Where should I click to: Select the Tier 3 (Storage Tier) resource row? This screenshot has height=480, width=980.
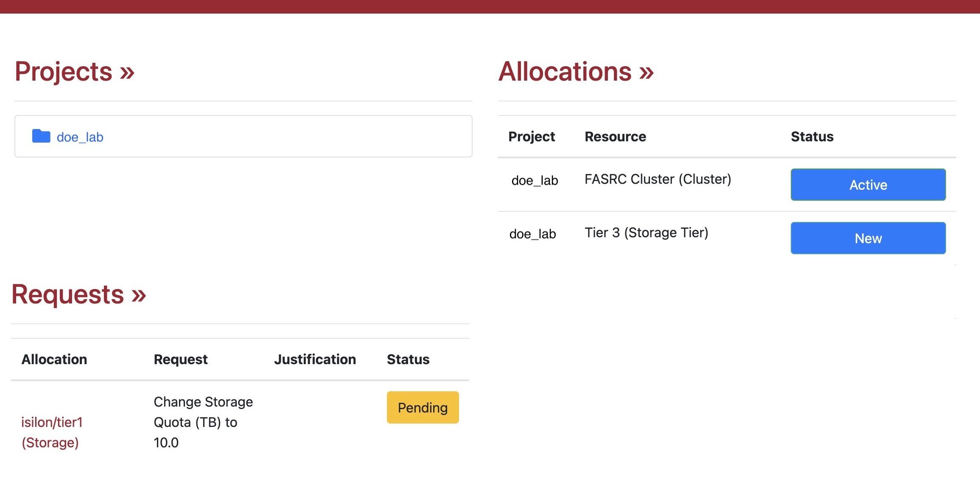tap(646, 233)
